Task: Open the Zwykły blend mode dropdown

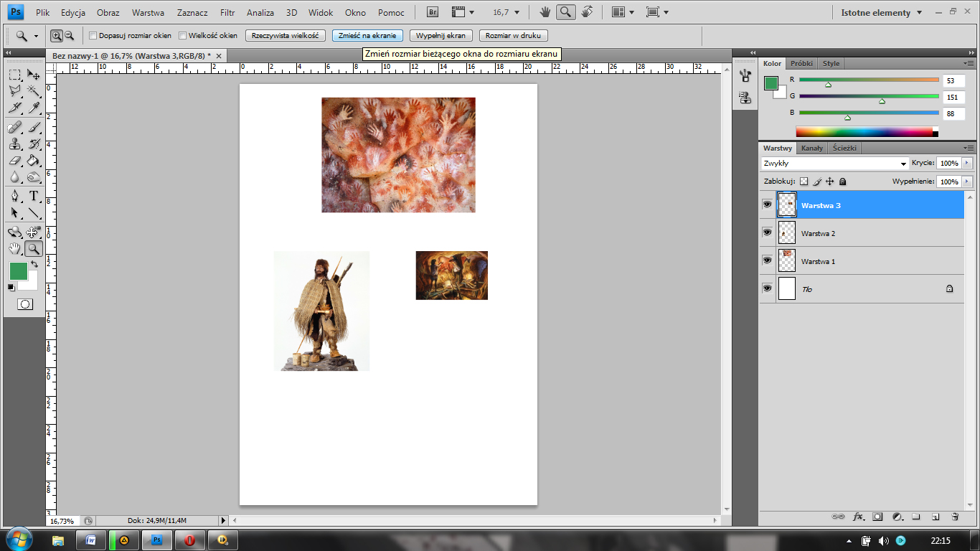Action: [835, 164]
